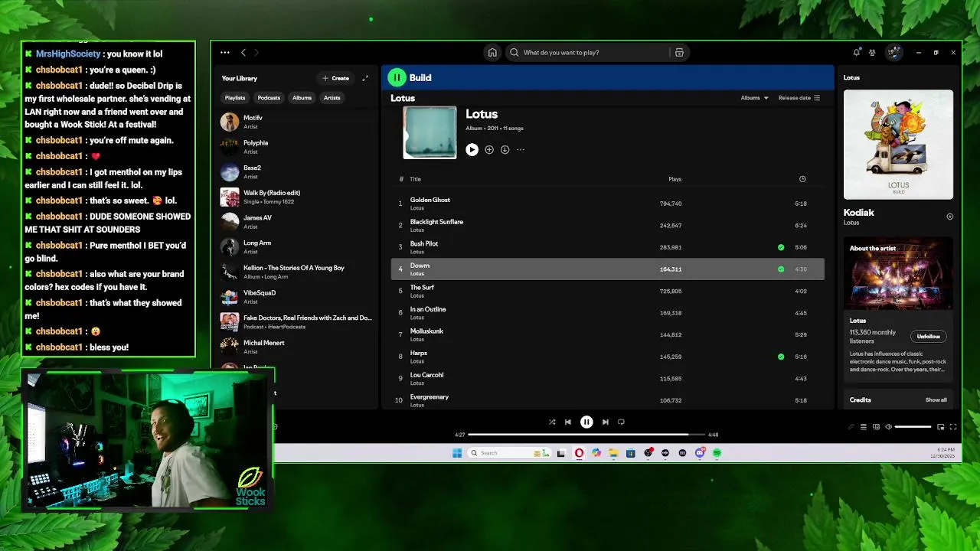Image resolution: width=980 pixels, height=551 pixels.
Task: Open more options for Lotus album
Action: tap(521, 150)
